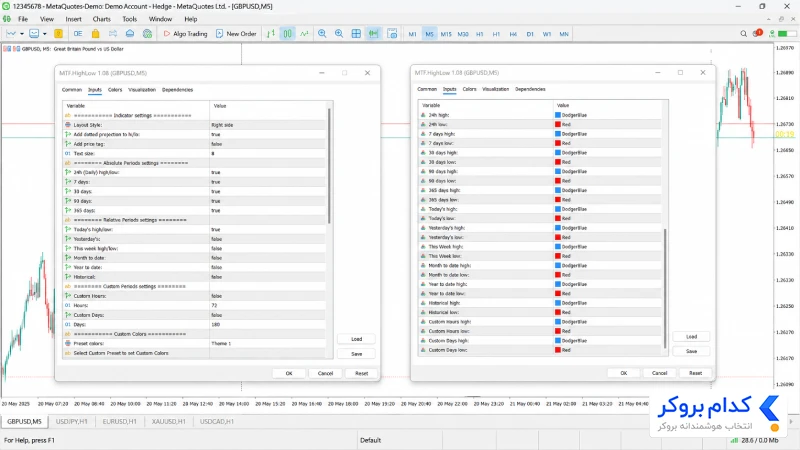
Task: Switch to Colors tab in right dialog
Action: coord(469,89)
